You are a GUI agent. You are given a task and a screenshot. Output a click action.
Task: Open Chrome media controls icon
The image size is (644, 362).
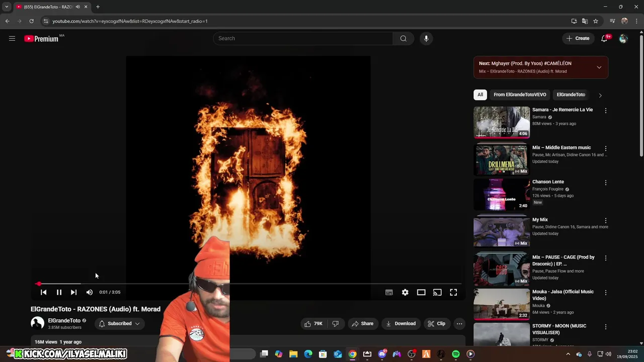tap(612, 21)
